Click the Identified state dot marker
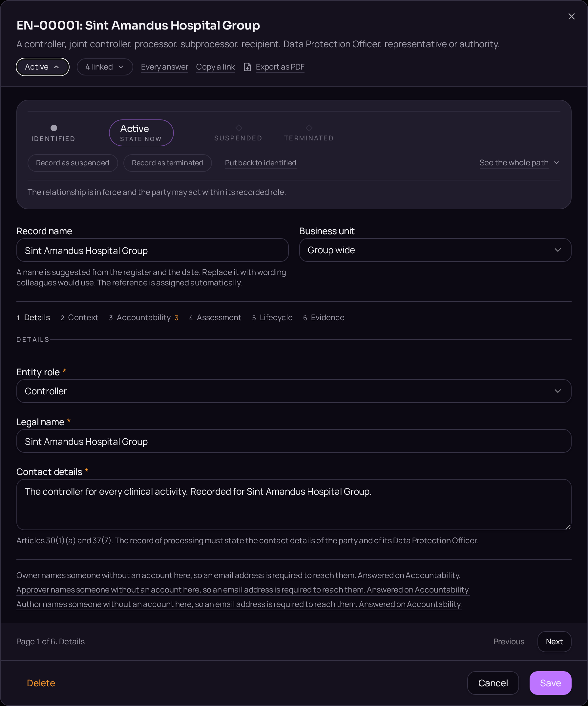Viewport: 588px width, 706px height. coord(53,128)
